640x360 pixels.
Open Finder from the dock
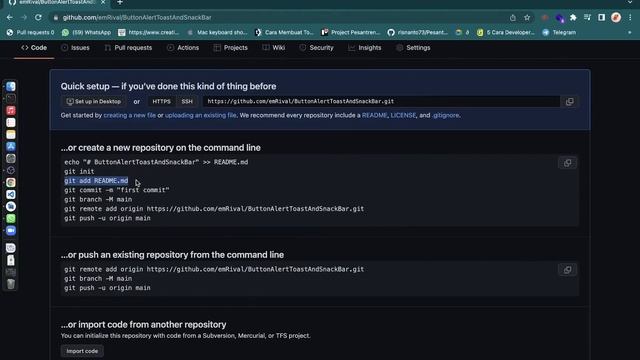click(x=11, y=87)
